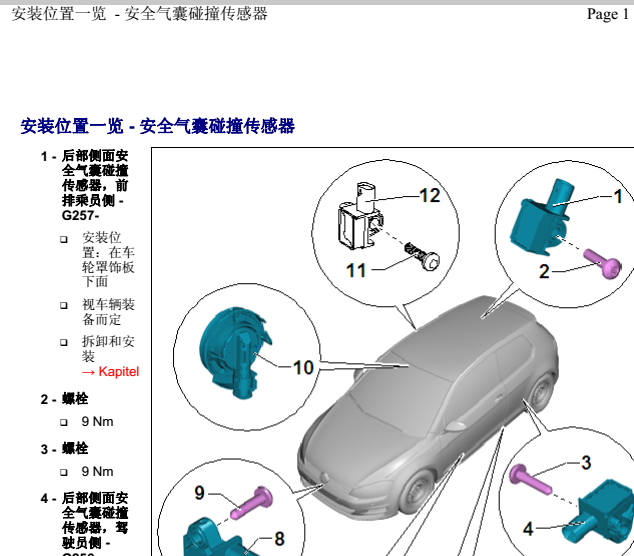Click the gray car illustration

(x=429, y=408)
